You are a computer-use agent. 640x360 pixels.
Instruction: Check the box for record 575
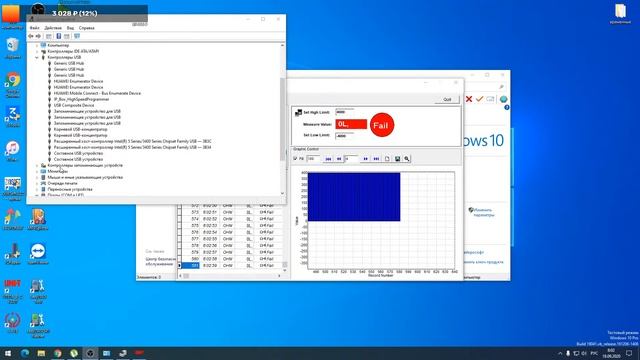pyautogui.click(x=179, y=225)
